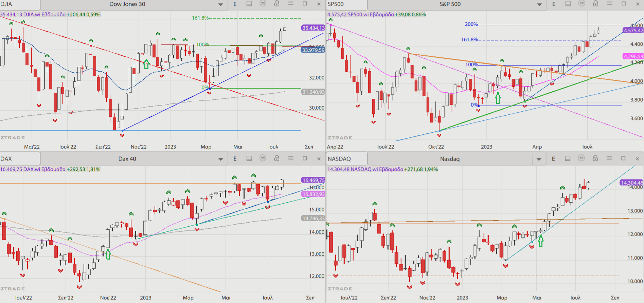Open the comments quote icon in the Nasdaq panel
The image size is (644, 303).
(582, 158)
